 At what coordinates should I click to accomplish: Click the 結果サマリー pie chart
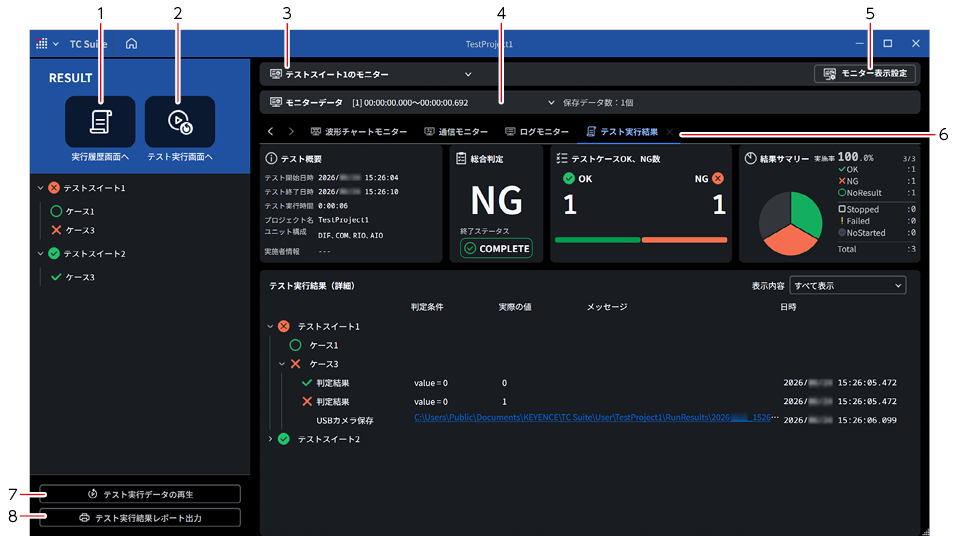[x=790, y=223]
